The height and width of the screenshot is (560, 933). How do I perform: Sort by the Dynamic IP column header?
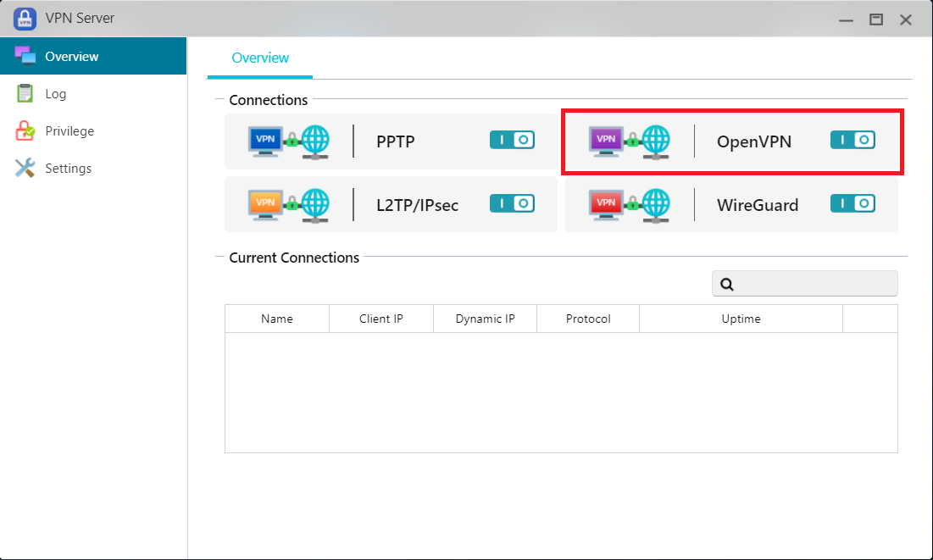pos(485,319)
